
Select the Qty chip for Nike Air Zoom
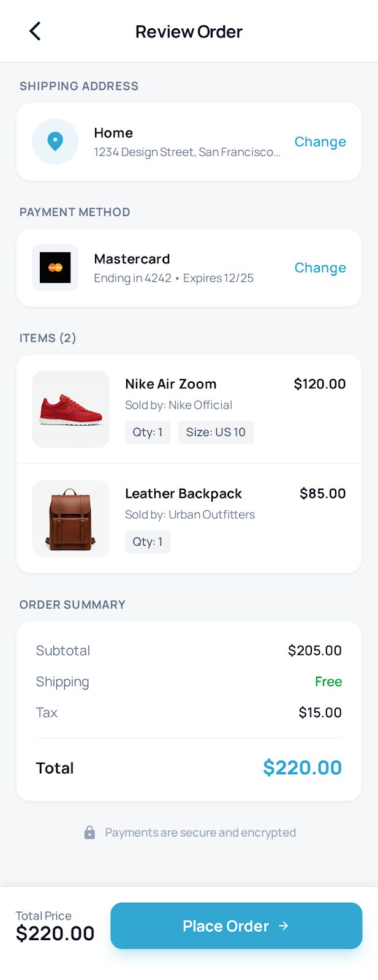coord(147,432)
